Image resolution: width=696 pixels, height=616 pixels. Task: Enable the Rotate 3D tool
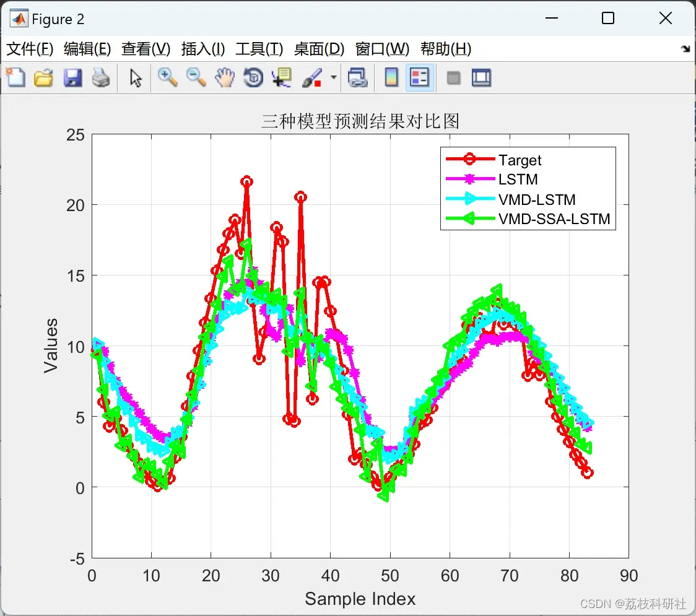(253, 77)
